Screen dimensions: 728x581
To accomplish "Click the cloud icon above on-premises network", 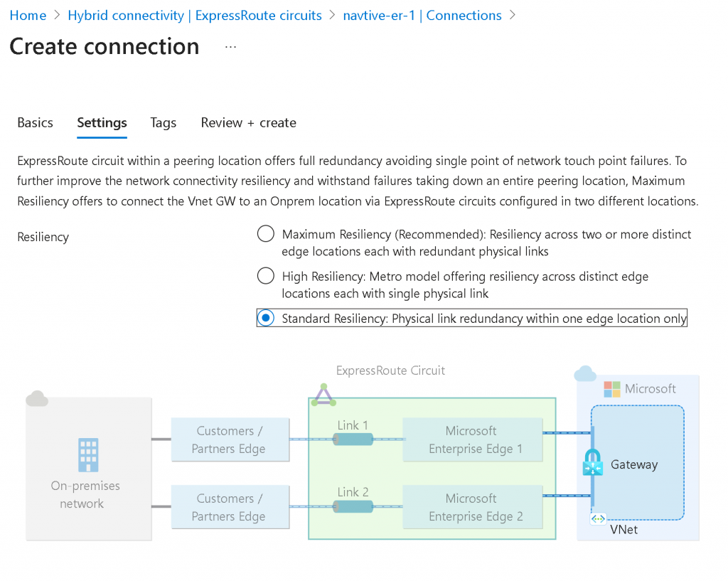I will (36, 399).
